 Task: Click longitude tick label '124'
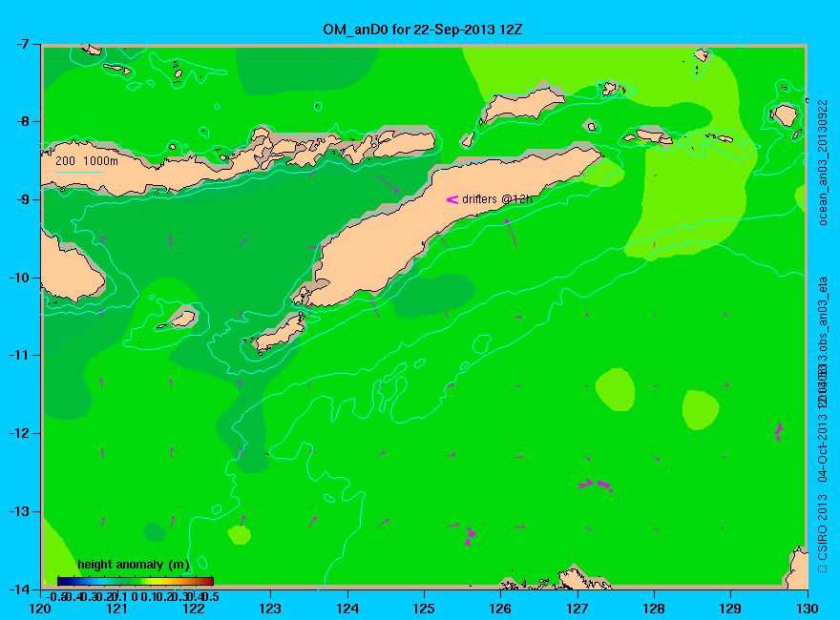(347, 609)
